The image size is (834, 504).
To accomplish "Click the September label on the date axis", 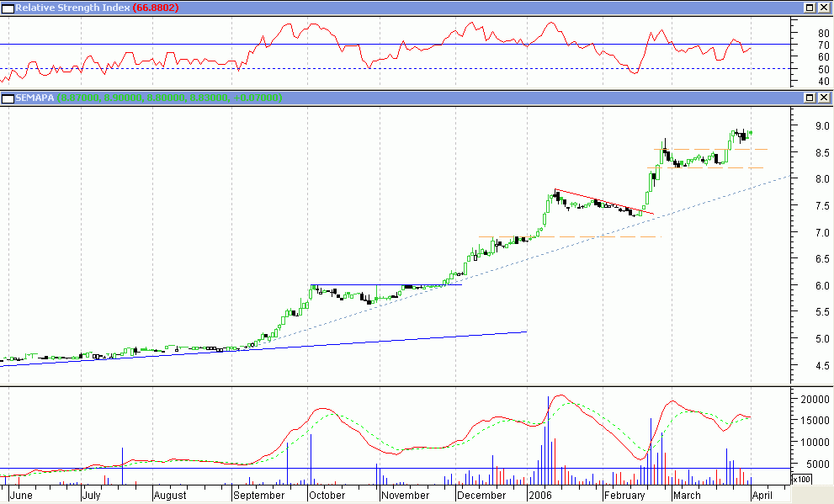I will tap(259, 495).
